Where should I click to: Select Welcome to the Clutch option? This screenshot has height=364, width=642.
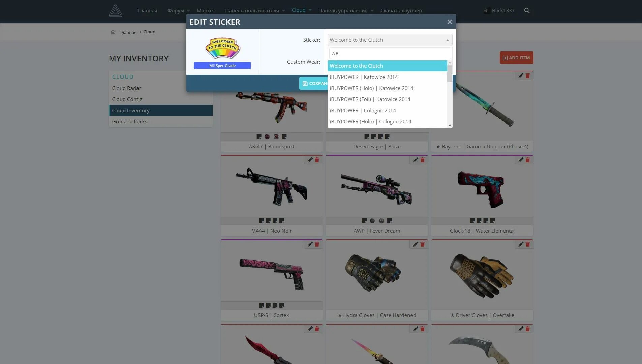[x=387, y=66]
